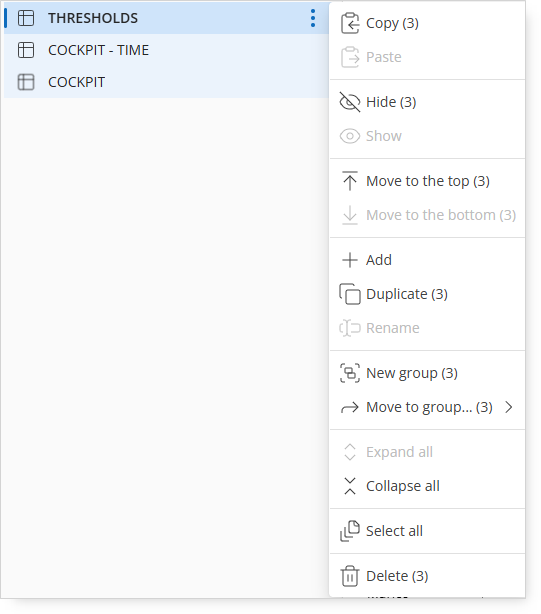Click the Delete (3) trash icon
The height and width of the screenshot is (614, 541).
click(x=350, y=576)
